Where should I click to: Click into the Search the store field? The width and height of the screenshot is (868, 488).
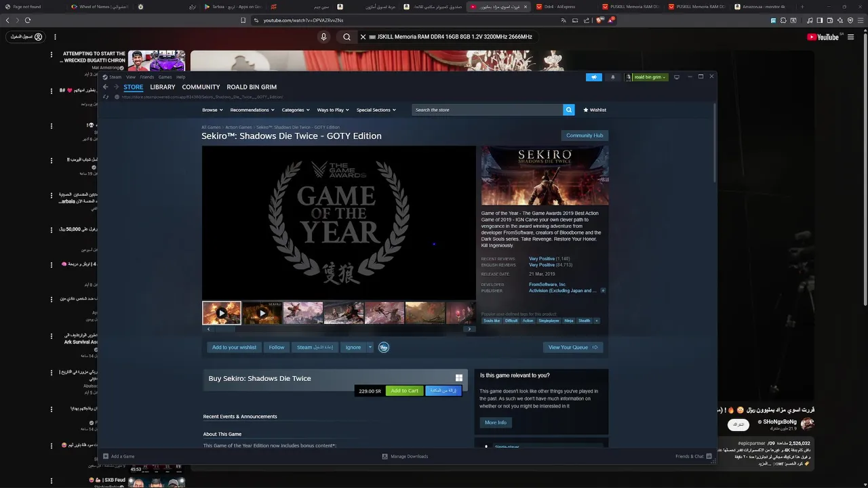click(488, 110)
